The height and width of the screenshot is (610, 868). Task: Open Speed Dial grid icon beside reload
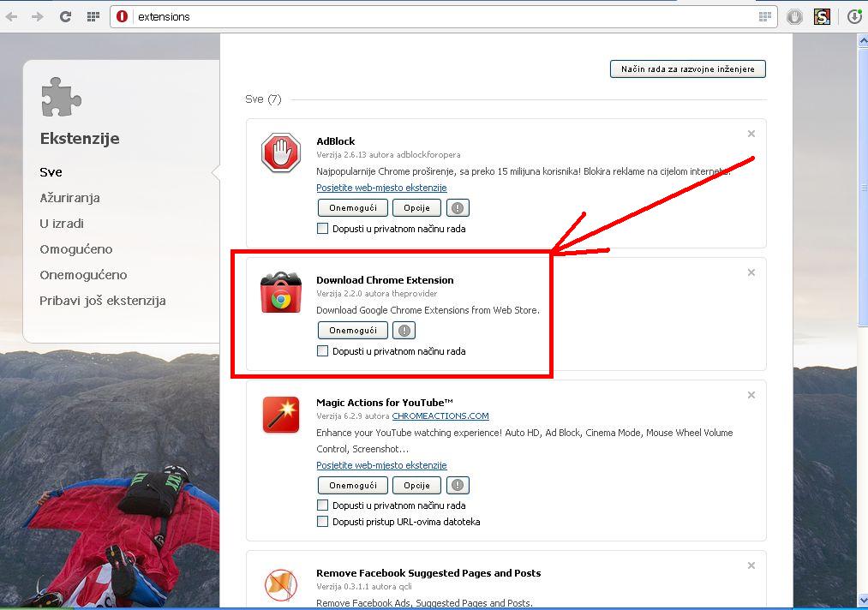(x=93, y=16)
